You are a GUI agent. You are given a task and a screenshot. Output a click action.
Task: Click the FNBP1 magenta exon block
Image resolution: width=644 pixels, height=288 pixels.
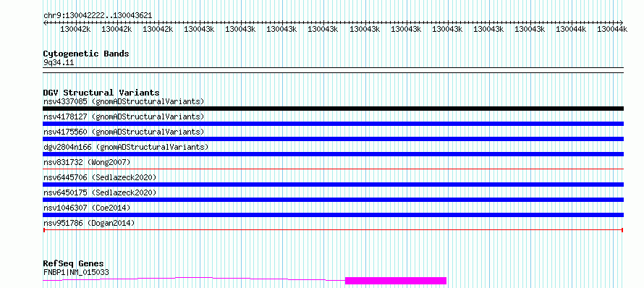(396, 281)
